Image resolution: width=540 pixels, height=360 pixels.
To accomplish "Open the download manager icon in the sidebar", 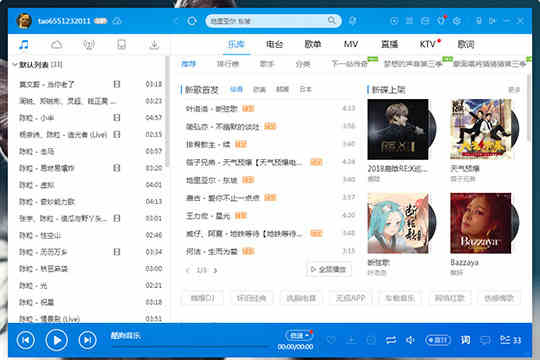I will [x=154, y=44].
